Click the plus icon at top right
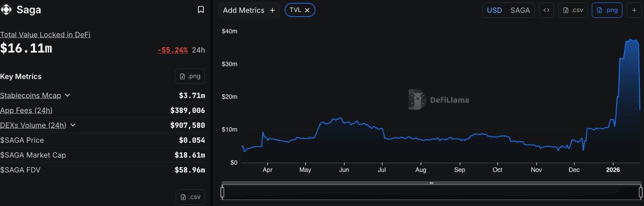644x206 pixels. (x=634, y=10)
